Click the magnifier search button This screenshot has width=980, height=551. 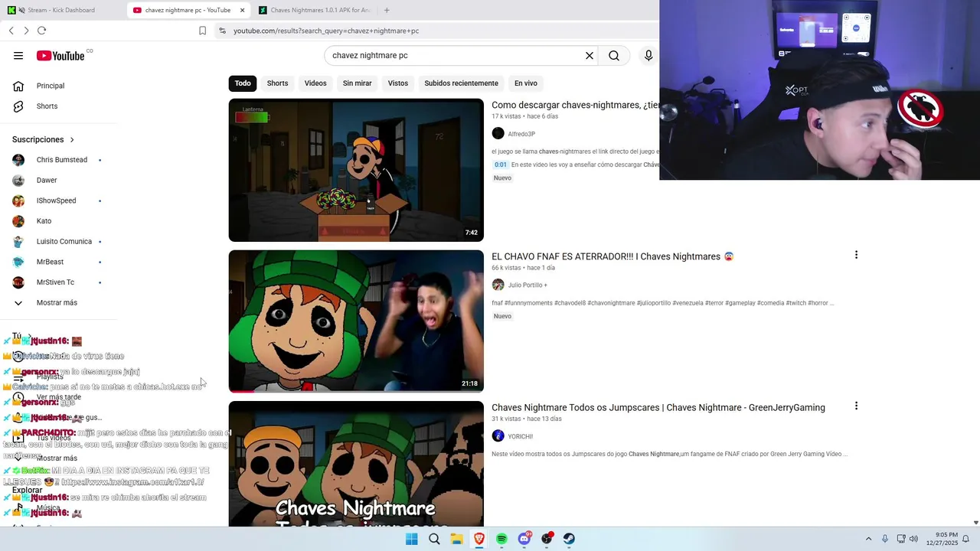[x=614, y=55]
